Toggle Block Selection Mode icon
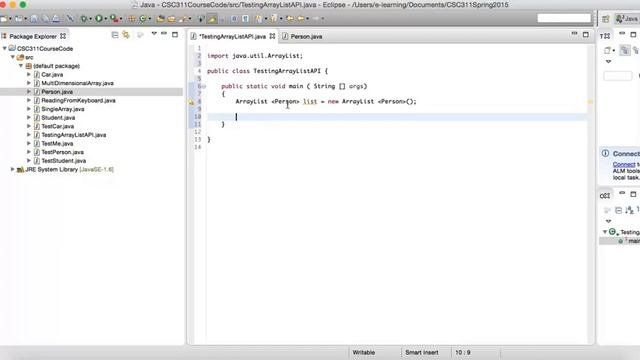The height and width of the screenshot is (360, 640). [234, 19]
